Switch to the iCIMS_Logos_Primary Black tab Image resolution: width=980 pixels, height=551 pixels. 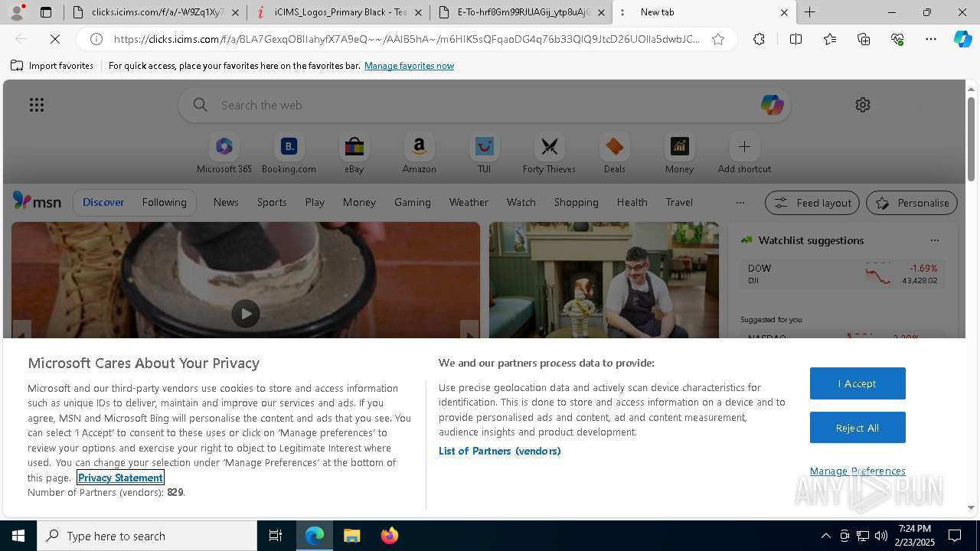pos(339,12)
